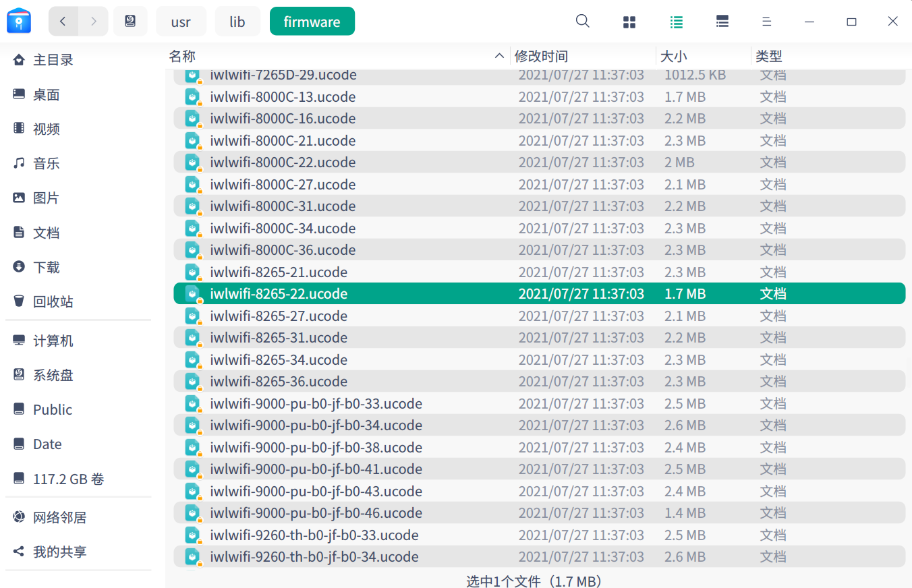Image resolution: width=912 pixels, height=588 pixels.
Task: Click the 1.4 MB size cell
Action: pos(685,513)
